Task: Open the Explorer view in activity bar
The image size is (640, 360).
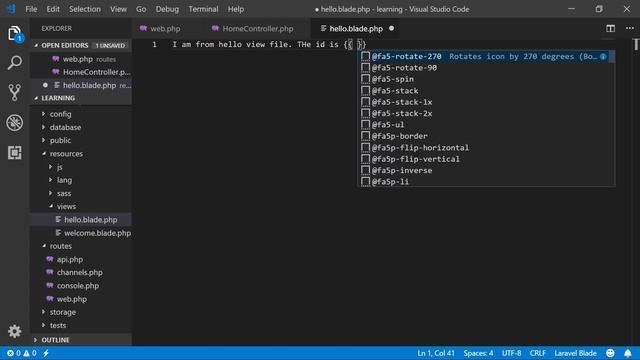Action: 15,33
